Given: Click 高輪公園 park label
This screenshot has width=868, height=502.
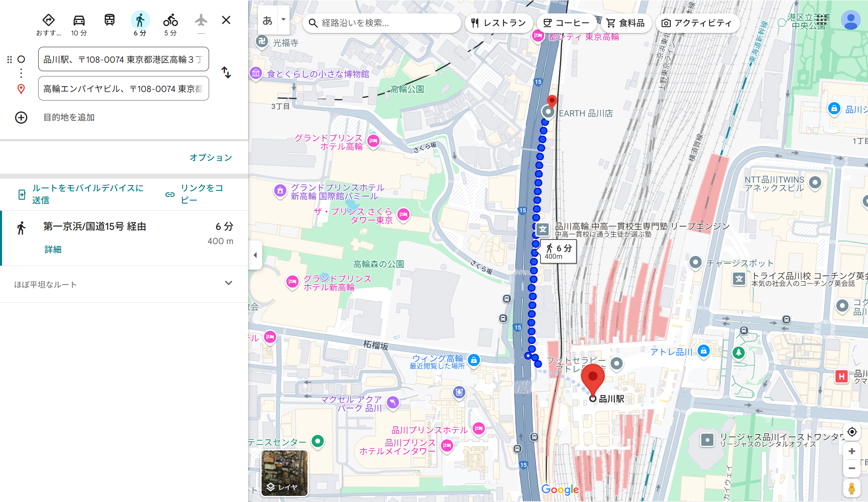Looking at the screenshot, I should tap(407, 89).
